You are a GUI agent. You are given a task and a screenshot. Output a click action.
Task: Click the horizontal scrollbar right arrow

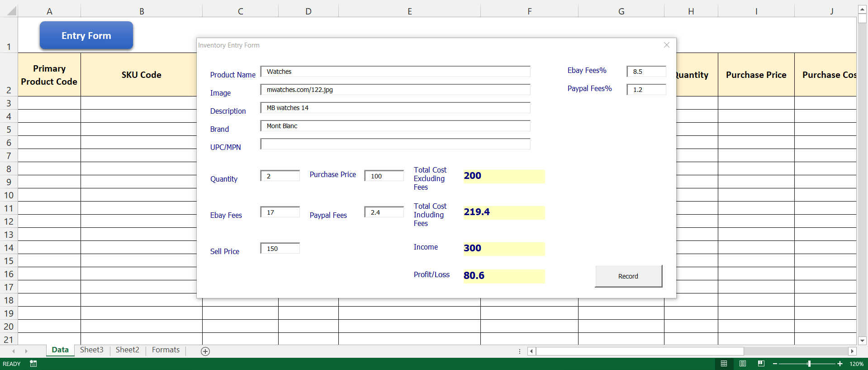(x=852, y=351)
